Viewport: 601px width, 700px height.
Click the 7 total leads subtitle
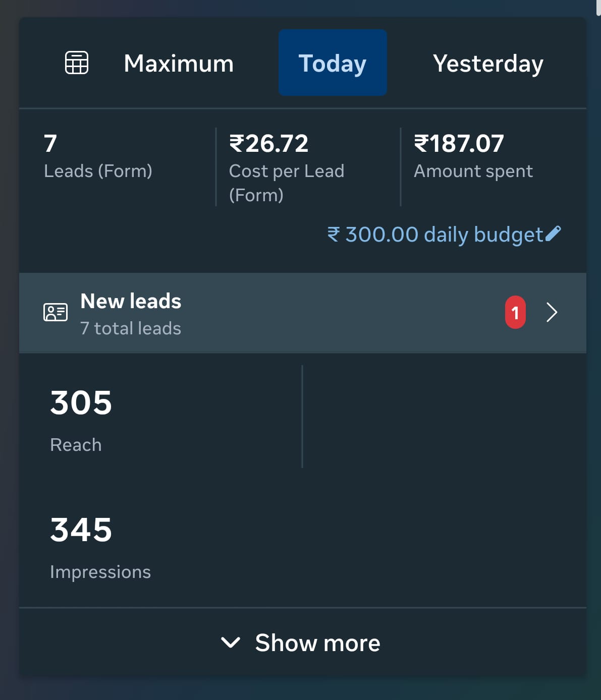tap(131, 328)
